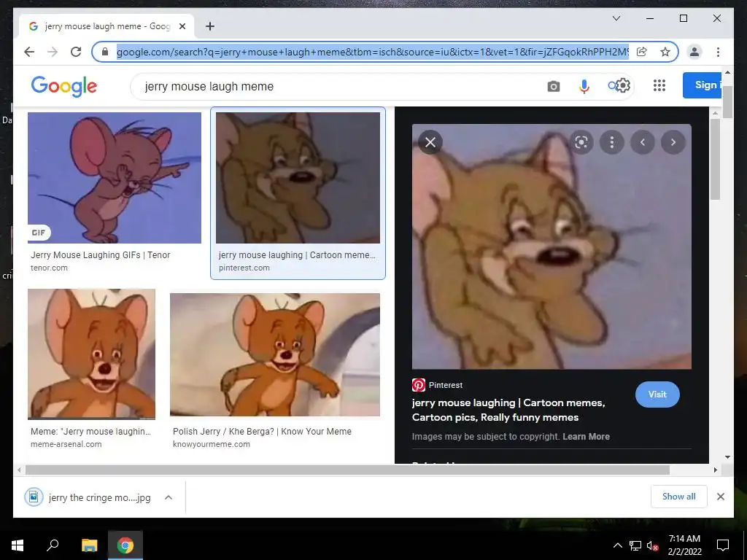Close the jerry mouse laugh meme tab
Image resolution: width=747 pixels, height=560 pixels.
(182, 26)
